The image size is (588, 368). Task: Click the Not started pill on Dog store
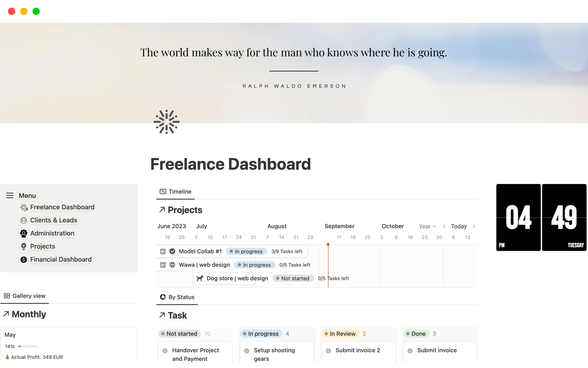point(293,278)
